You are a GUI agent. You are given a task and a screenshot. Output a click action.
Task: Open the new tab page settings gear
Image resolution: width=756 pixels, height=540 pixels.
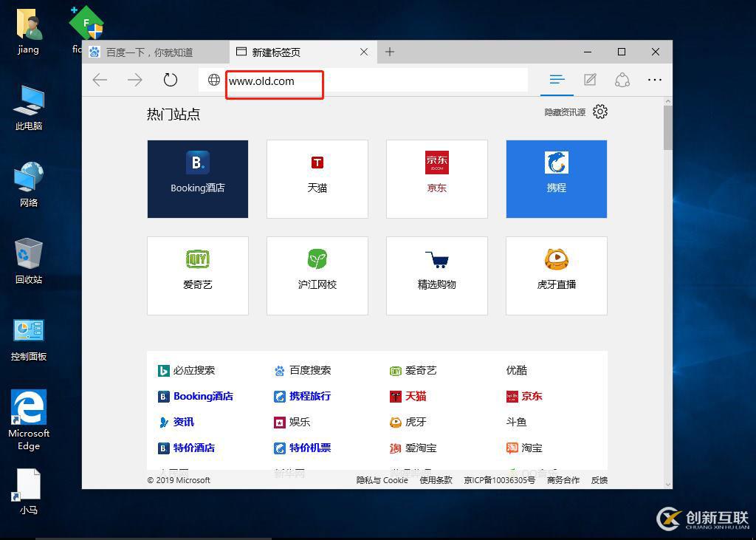tap(599, 112)
